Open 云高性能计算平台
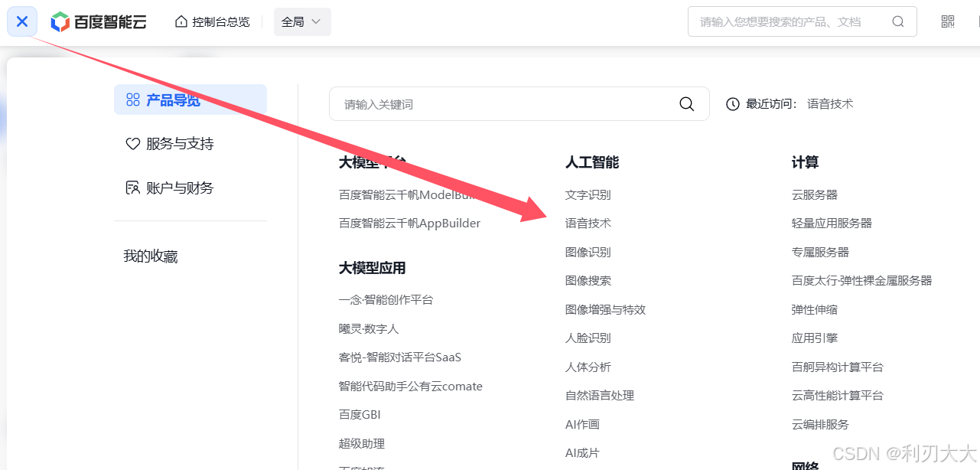 tap(838, 396)
